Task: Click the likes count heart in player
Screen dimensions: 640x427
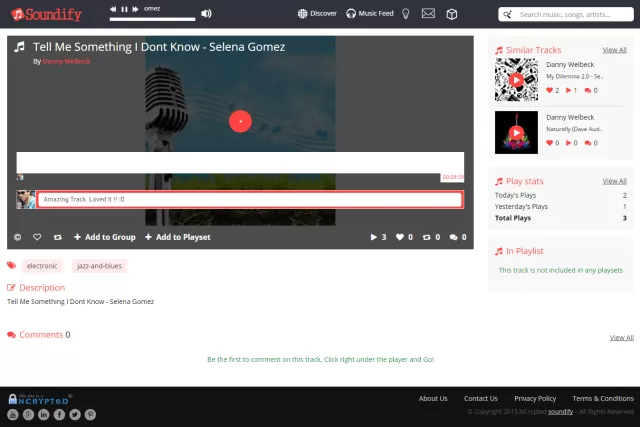Action: pyautogui.click(x=404, y=237)
